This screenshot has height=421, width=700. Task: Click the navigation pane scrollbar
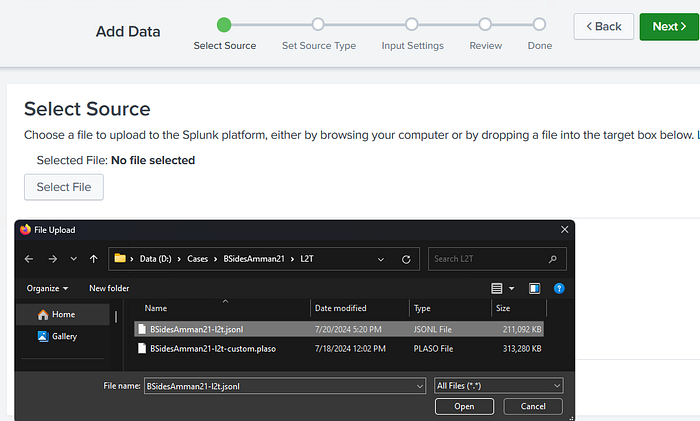click(116, 317)
